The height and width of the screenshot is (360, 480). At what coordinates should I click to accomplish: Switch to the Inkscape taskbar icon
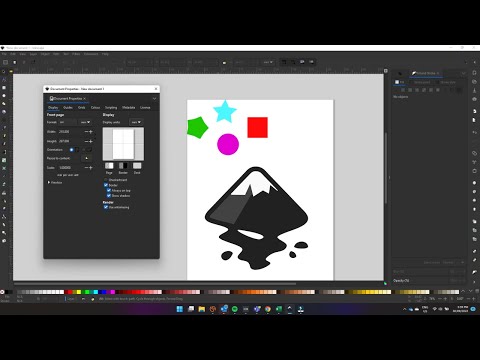[x=290, y=309]
